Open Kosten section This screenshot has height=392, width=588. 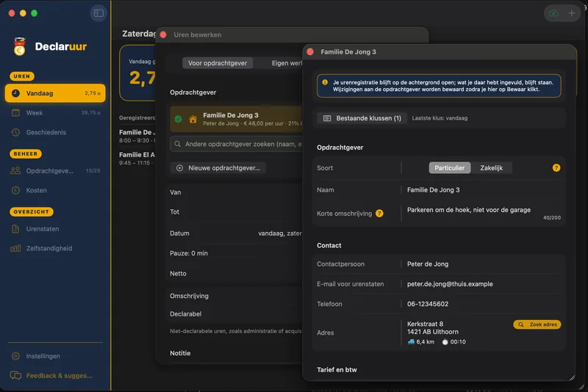click(x=55, y=190)
